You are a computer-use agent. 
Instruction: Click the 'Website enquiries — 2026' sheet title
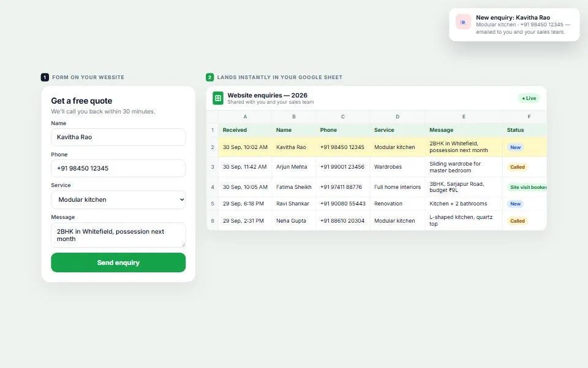(x=268, y=96)
